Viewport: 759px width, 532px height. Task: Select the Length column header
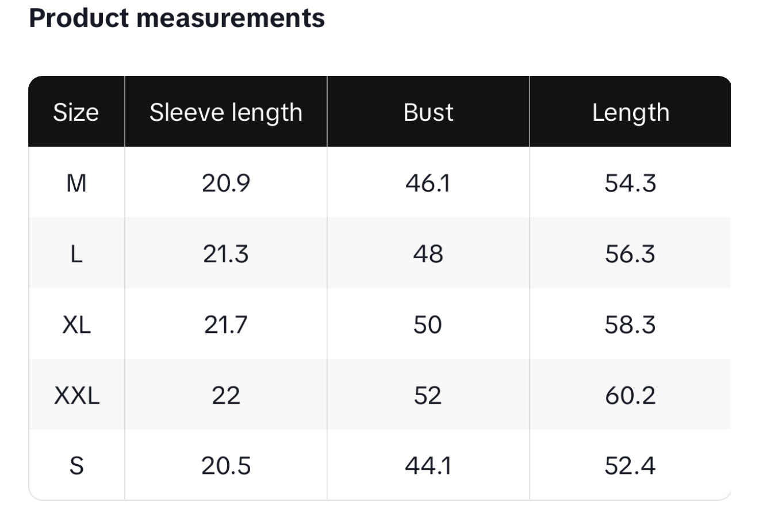point(631,112)
